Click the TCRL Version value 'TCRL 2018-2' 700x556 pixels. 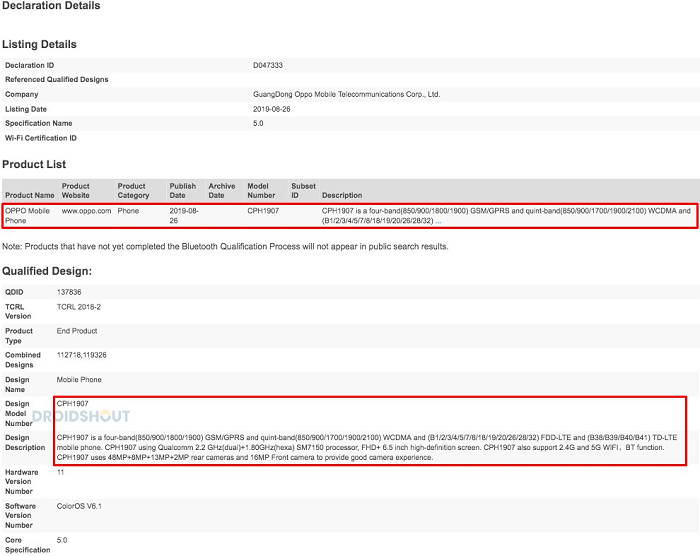coord(79,307)
